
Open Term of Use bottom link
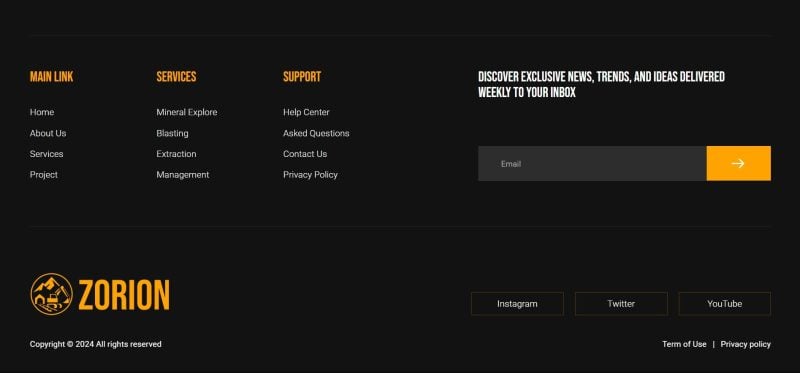coord(684,344)
